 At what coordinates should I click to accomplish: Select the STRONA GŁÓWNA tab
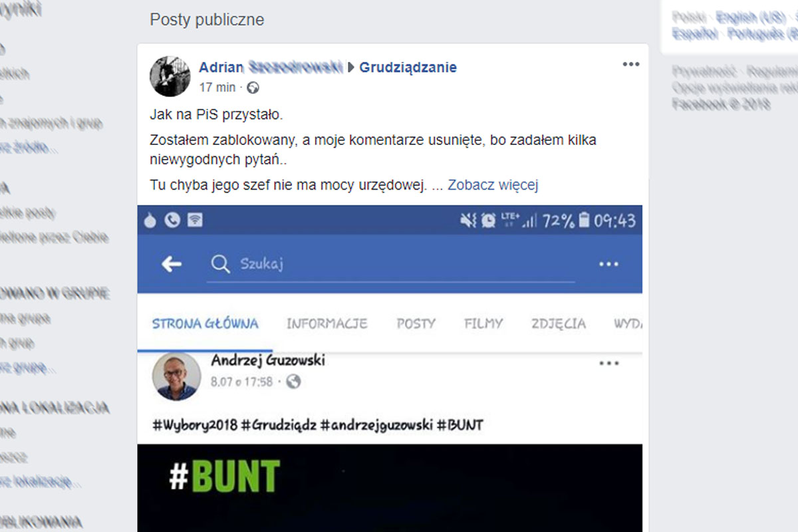pos(205,324)
